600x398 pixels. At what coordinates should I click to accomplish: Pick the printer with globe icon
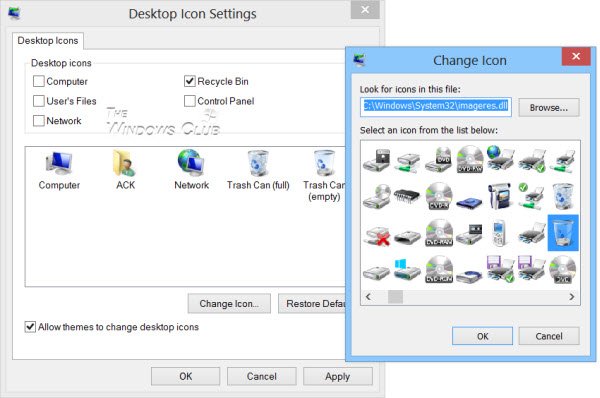[501, 158]
